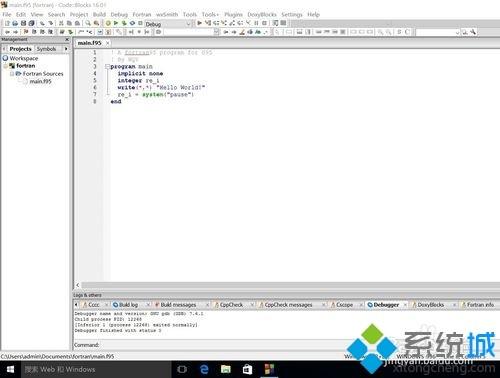
Task: Open the Plugins menu
Action: coord(233,15)
